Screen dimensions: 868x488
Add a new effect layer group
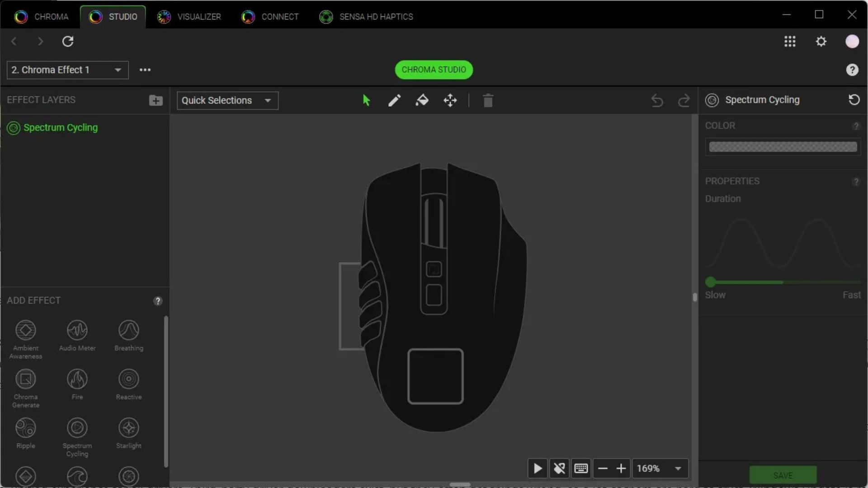tap(156, 100)
